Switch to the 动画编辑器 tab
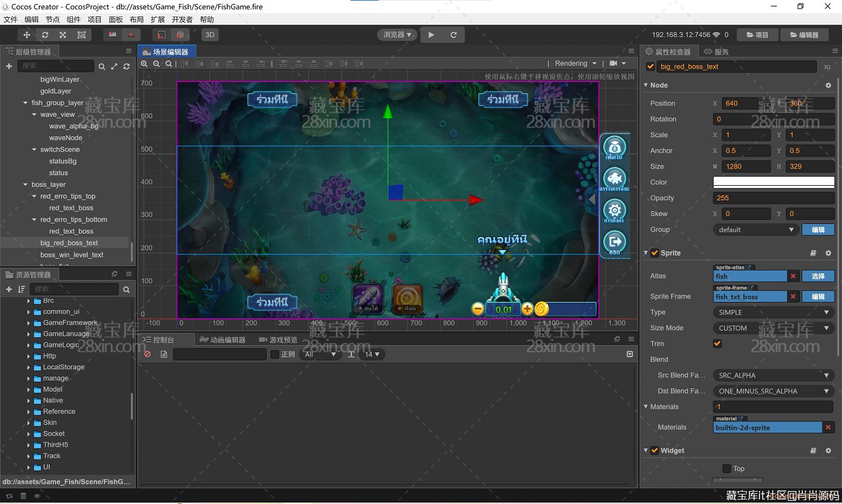 click(x=222, y=340)
